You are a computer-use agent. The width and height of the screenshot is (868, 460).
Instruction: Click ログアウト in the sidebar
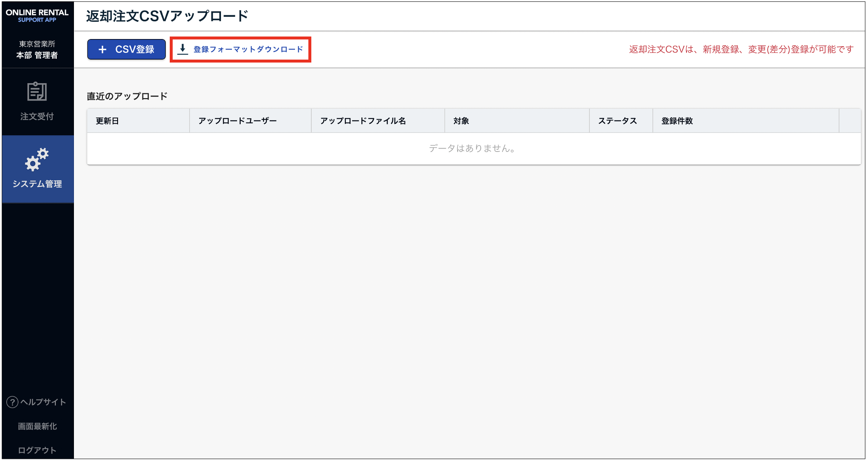(37, 450)
